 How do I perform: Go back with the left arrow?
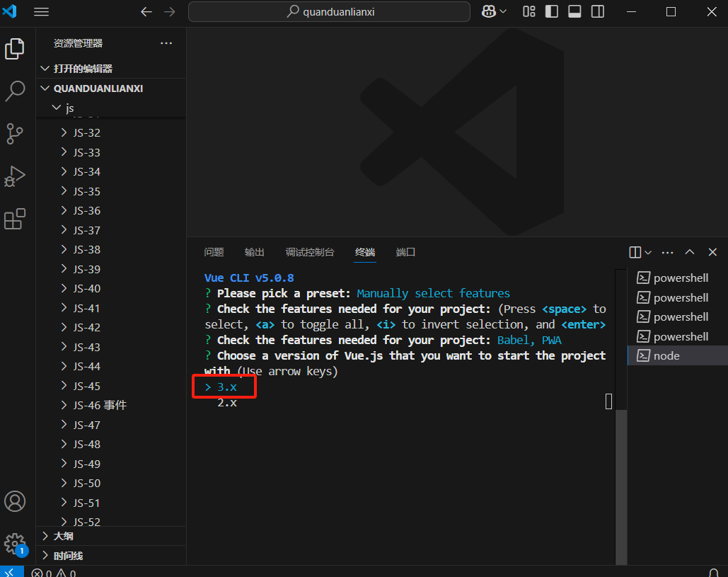146,11
